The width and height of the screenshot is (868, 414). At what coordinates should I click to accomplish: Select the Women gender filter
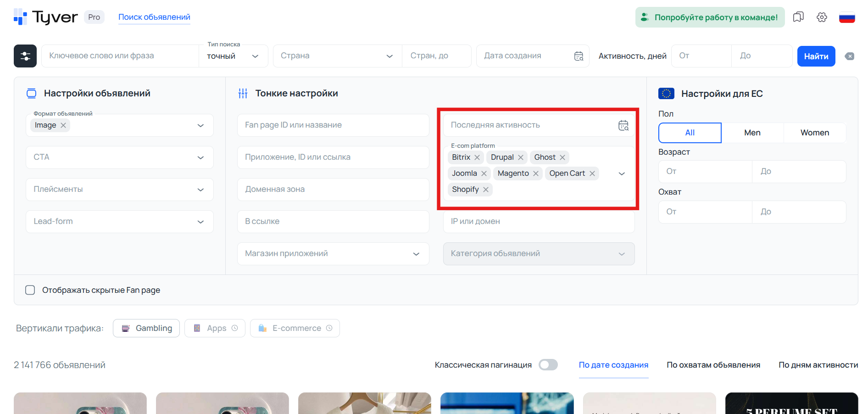815,133
